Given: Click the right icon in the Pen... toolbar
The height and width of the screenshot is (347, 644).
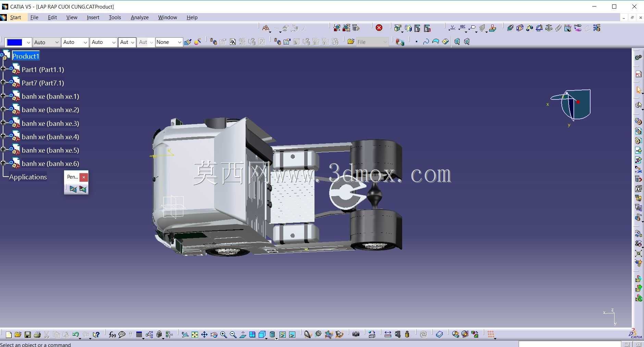Looking at the screenshot, I should coord(83,189).
